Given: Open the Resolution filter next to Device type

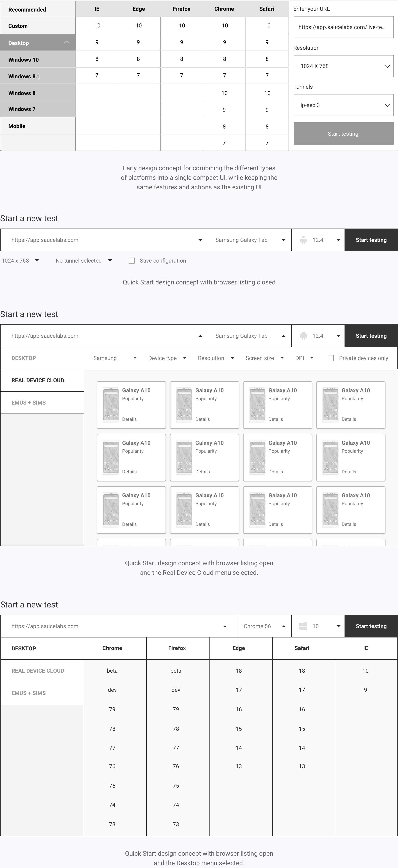Looking at the screenshot, I should coord(216,358).
